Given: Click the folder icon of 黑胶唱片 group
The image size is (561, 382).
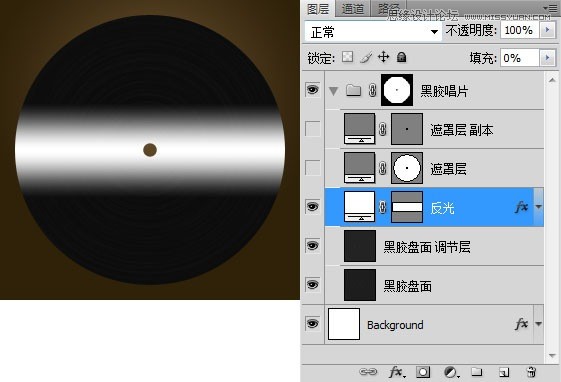Looking at the screenshot, I should [353, 90].
